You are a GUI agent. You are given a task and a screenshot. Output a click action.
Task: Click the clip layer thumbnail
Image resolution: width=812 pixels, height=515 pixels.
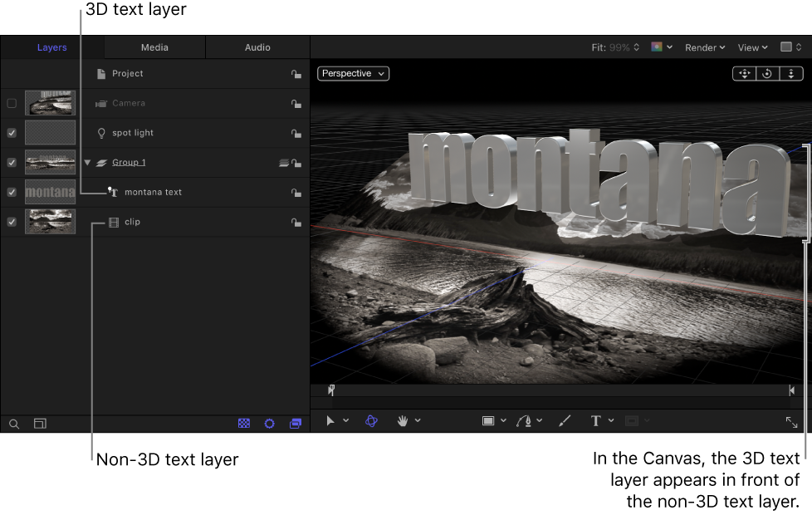point(50,222)
